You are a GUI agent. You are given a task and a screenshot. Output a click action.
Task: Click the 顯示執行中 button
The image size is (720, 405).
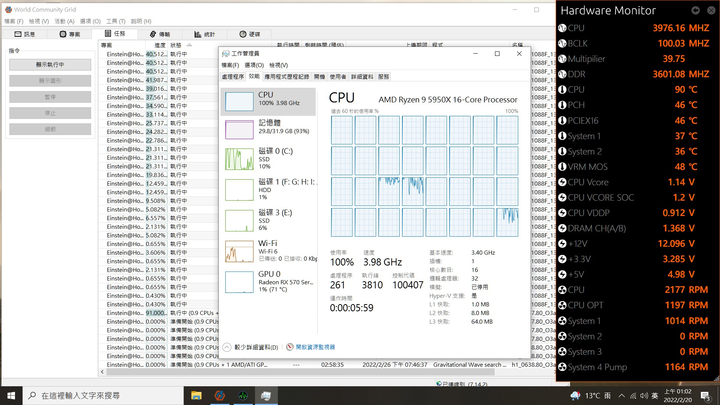(x=50, y=65)
